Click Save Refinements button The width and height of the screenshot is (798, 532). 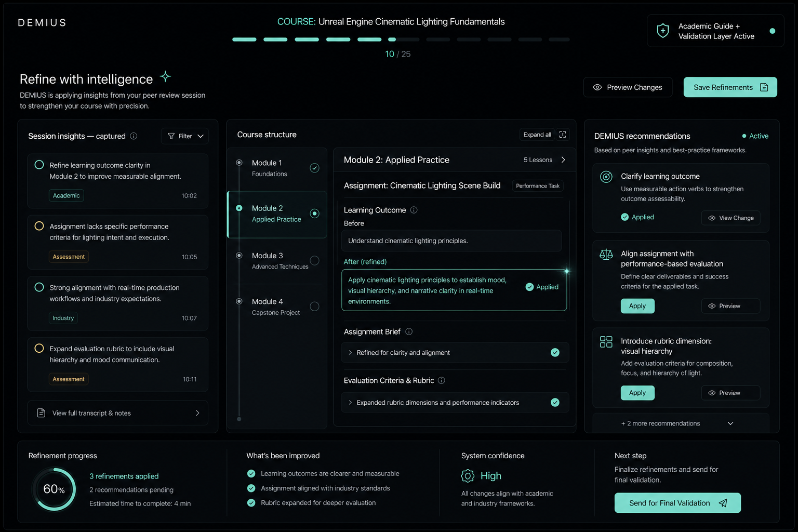[x=730, y=87]
